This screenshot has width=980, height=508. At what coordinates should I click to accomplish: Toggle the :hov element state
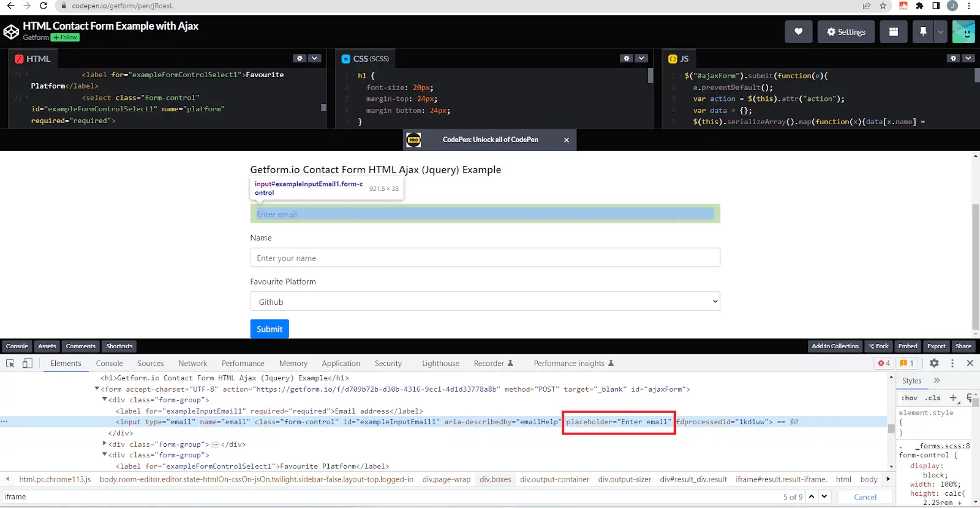pos(909,398)
